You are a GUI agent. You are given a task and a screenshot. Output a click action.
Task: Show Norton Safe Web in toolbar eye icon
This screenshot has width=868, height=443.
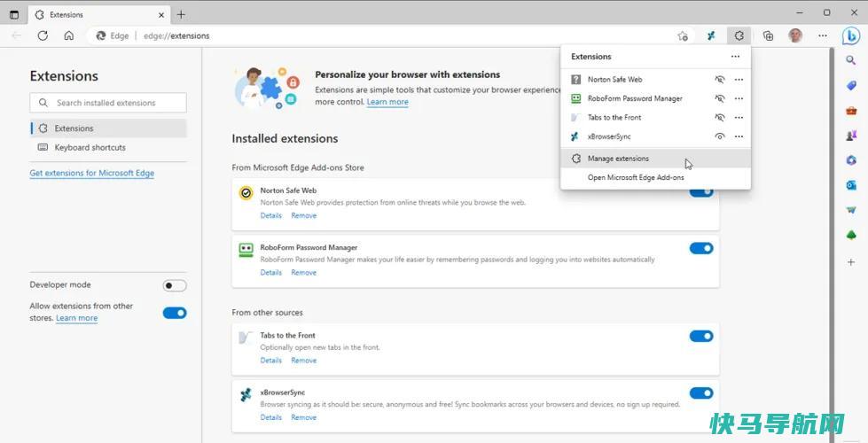(x=720, y=80)
